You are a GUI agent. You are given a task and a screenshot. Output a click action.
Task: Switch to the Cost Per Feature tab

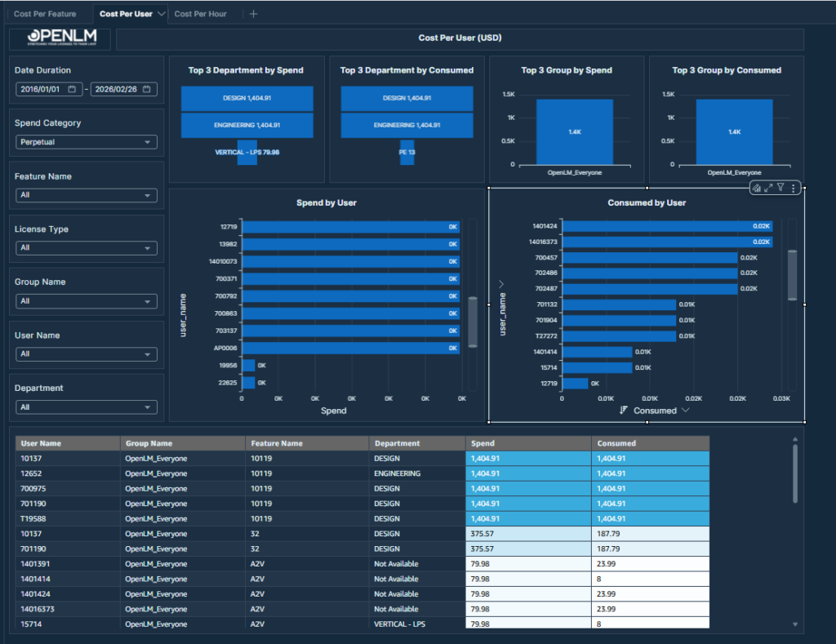(45, 14)
